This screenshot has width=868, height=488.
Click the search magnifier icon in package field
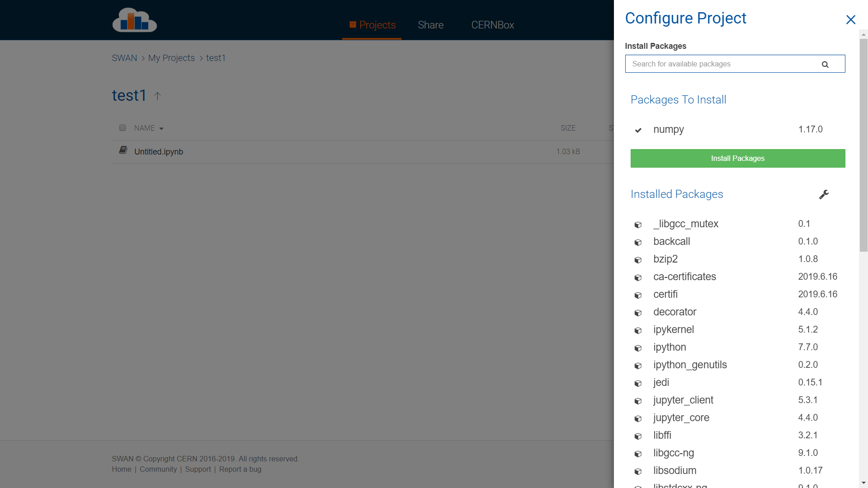coord(825,65)
